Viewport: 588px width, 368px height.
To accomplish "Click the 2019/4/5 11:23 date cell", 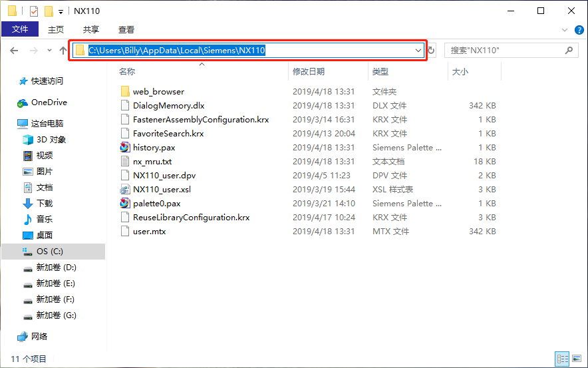I will point(321,175).
